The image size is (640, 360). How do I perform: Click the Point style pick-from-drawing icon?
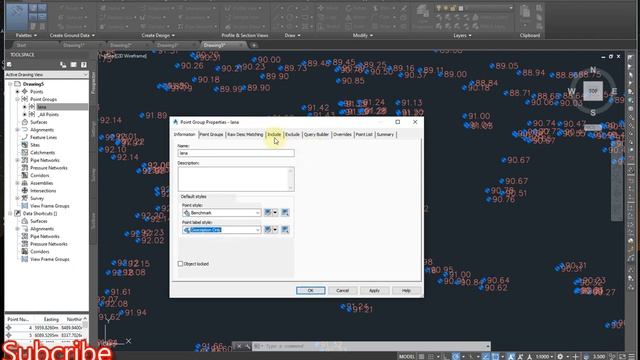(x=285, y=212)
